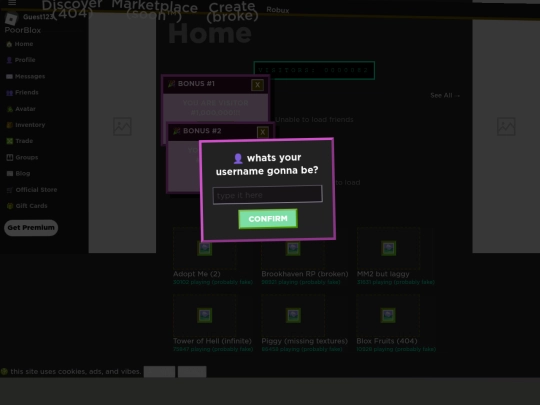Open Inventory in the sidebar
The height and width of the screenshot is (405, 540).
[x=26, y=125]
